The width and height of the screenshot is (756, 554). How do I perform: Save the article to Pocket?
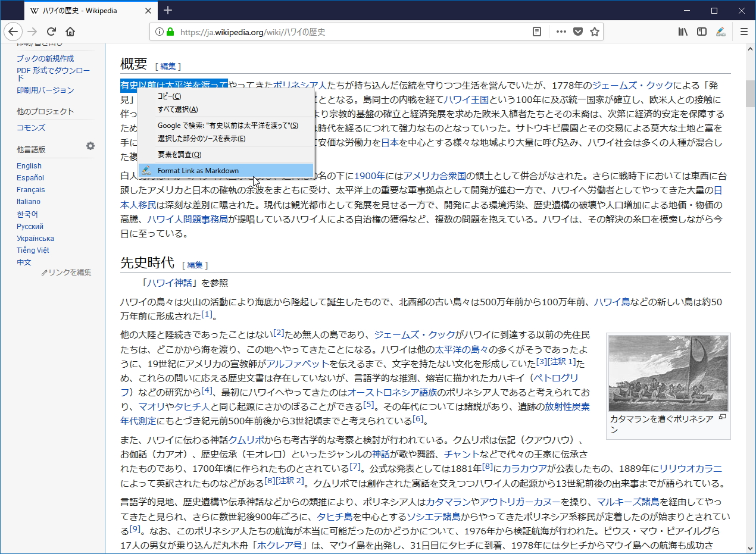[x=577, y=32]
